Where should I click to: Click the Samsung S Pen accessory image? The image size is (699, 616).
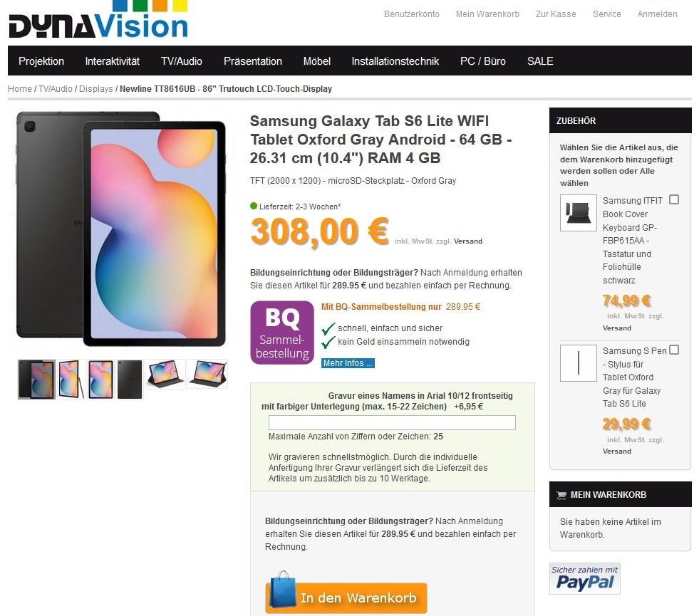(578, 363)
